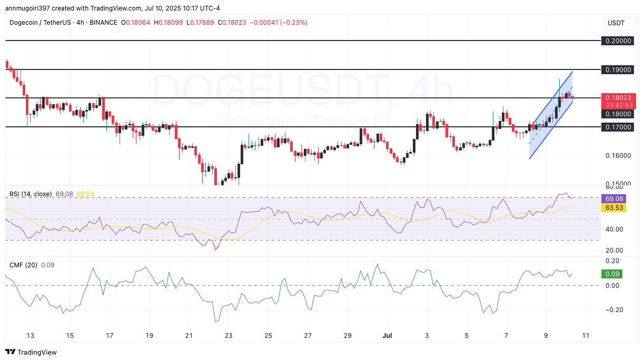This screenshot has width=644, height=361.
Task: Click the 40.00 RSI scale value
Action: pyautogui.click(x=614, y=229)
